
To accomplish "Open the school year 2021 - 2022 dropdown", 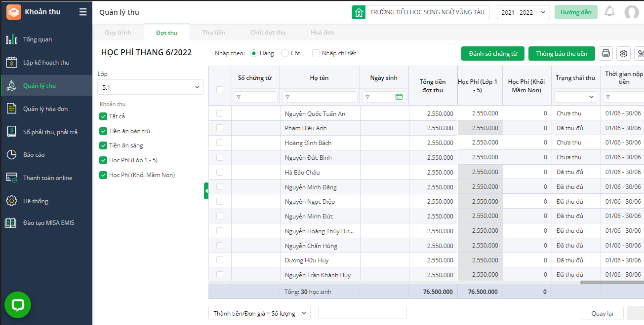I will (x=523, y=12).
